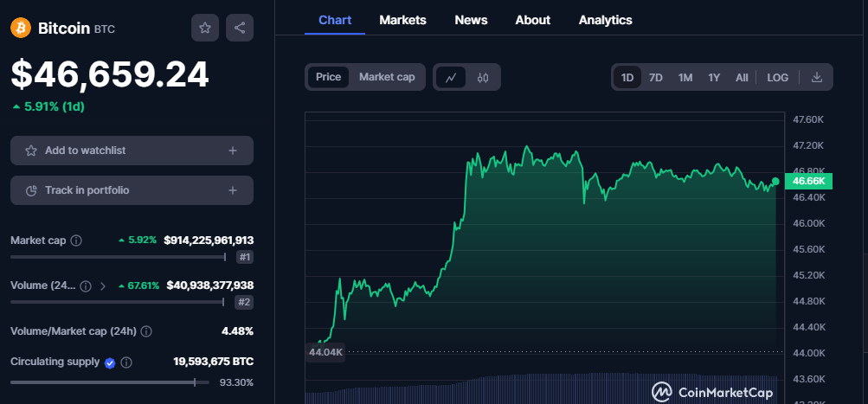Click the 5.92% market cap change

[x=138, y=240]
